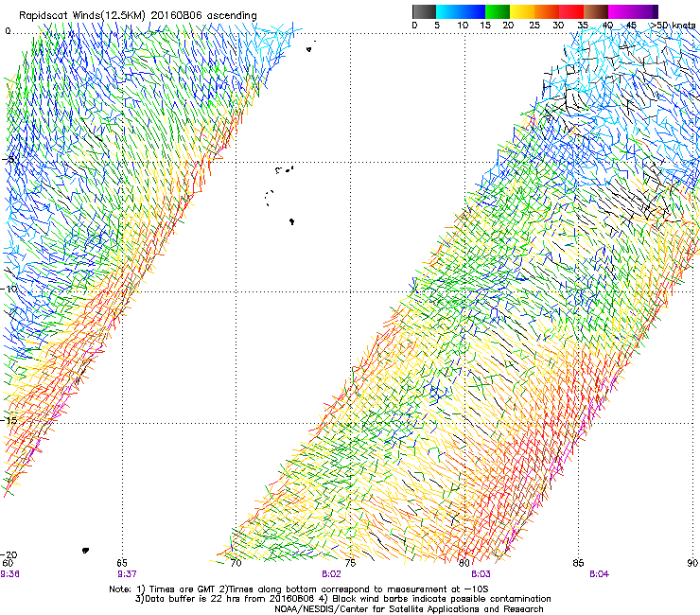Click the 'Rapidscat Winds(12.5KM) 20160806 ascending' title

pos(138,15)
